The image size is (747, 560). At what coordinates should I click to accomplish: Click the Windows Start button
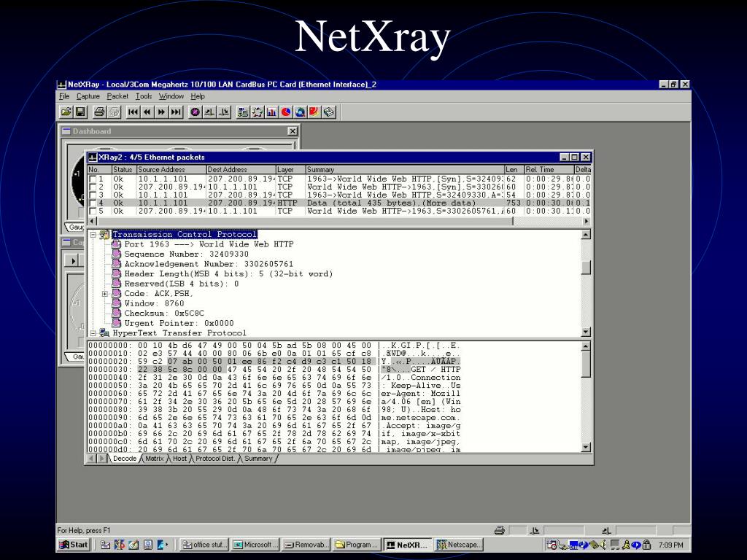pos(74,545)
